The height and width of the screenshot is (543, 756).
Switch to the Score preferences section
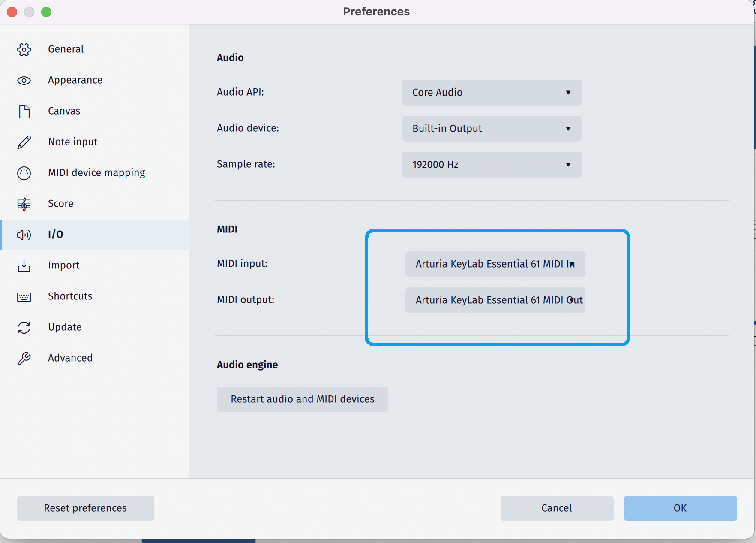[x=60, y=204]
